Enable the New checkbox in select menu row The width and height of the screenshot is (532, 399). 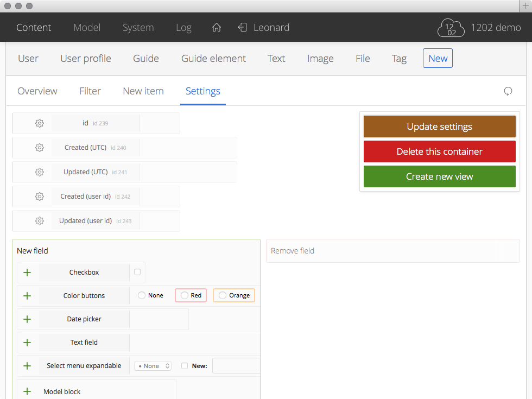coord(185,366)
